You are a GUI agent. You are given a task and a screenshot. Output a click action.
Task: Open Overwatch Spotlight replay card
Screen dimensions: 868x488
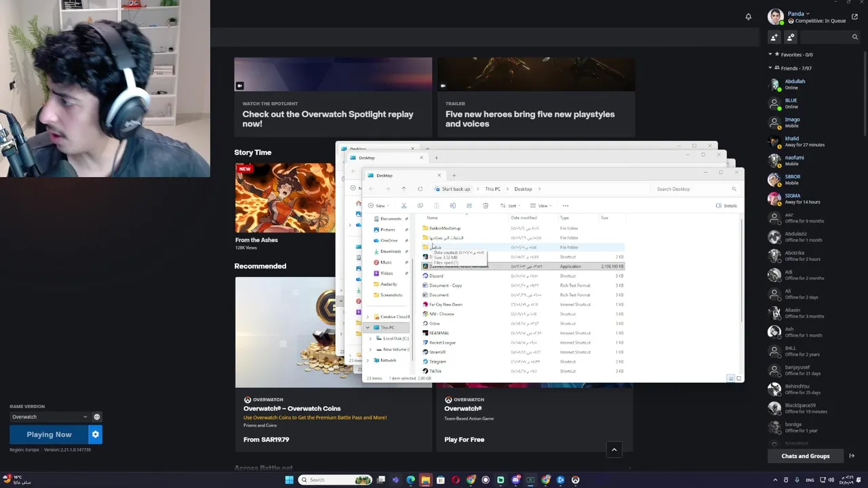(x=333, y=97)
